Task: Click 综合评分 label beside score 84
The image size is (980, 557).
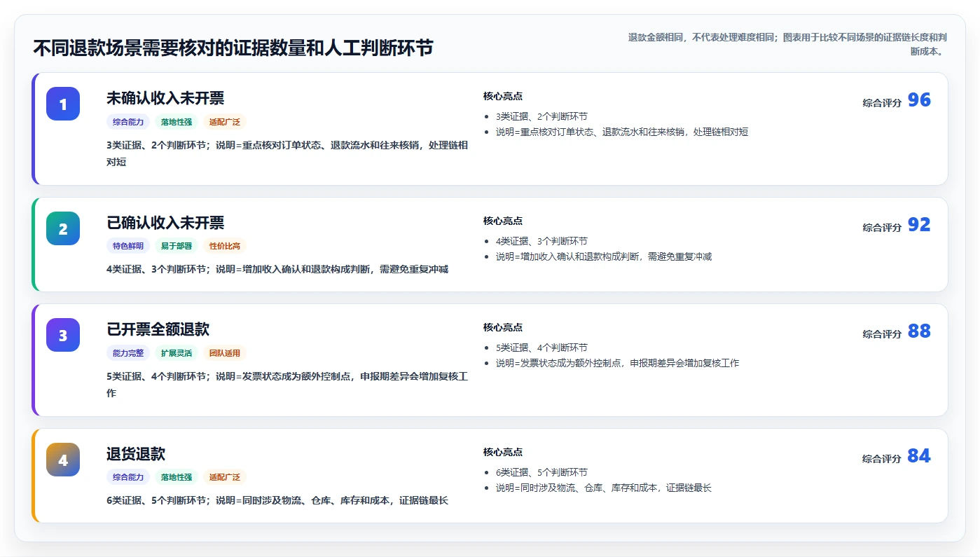Action: click(882, 459)
